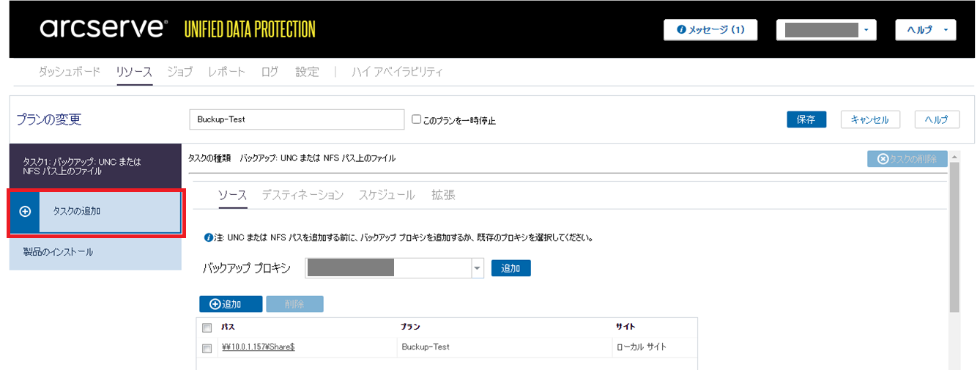
Task: Click the 保存 button
Action: tap(806, 119)
